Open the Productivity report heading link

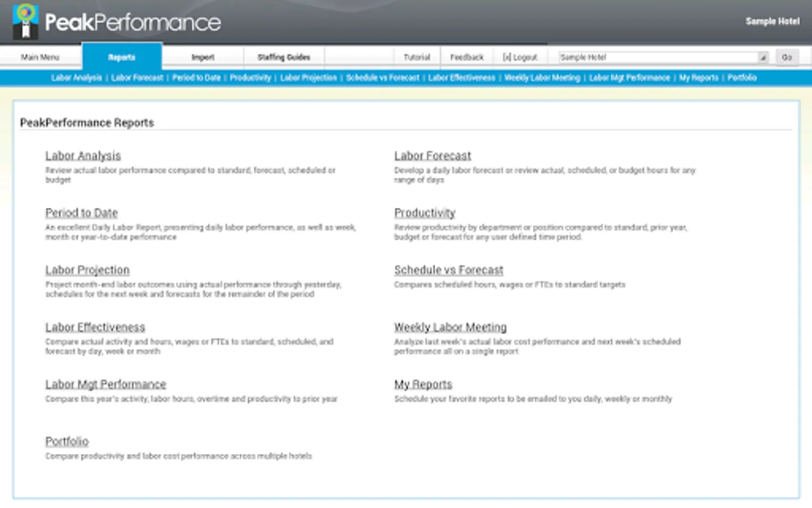pyautogui.click(x=425, y=213)
